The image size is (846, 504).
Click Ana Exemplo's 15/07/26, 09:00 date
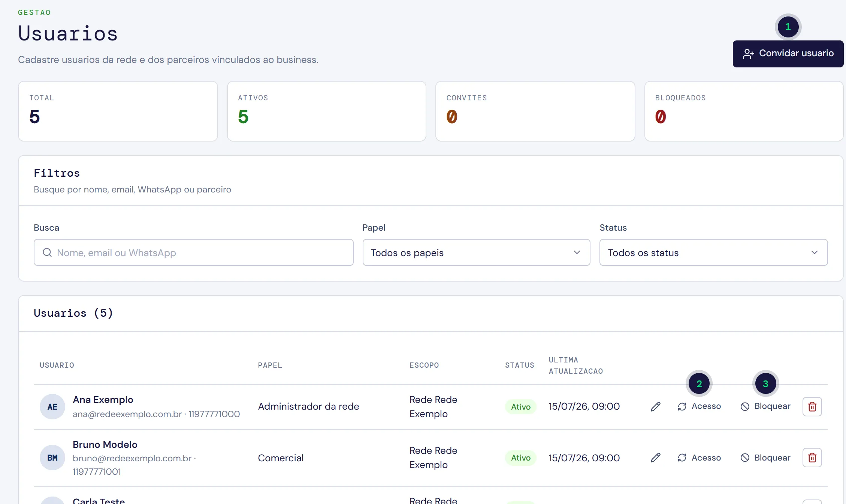pos(584,407)
